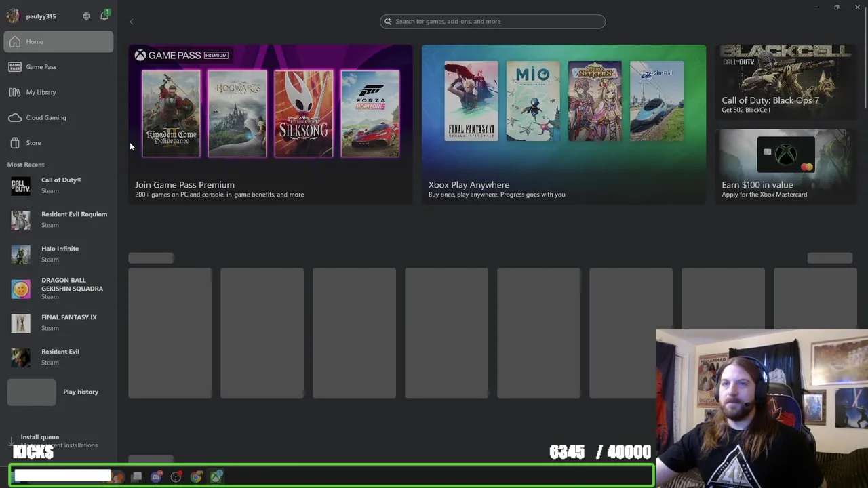This screenshot has width=868, height=488.
Task: Select the Hogwarts Legacy cover
Action: point(237,114)
